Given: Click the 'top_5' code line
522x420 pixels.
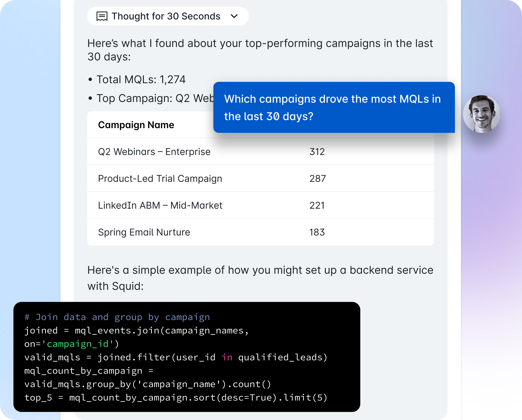Looking at the screenshot, I should point(175,398).
